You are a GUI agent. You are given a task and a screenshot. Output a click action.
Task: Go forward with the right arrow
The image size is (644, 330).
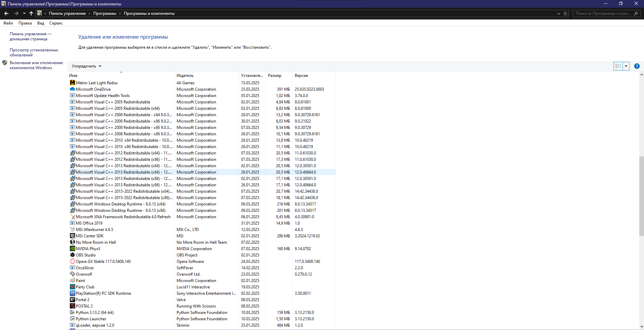[16, 13]
